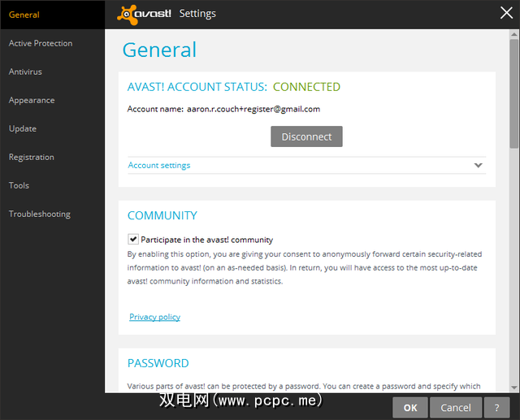Click the account email aaron.r.couch+register@gmail.com
This screenshot has height=420, width=520.
point(253,109)
